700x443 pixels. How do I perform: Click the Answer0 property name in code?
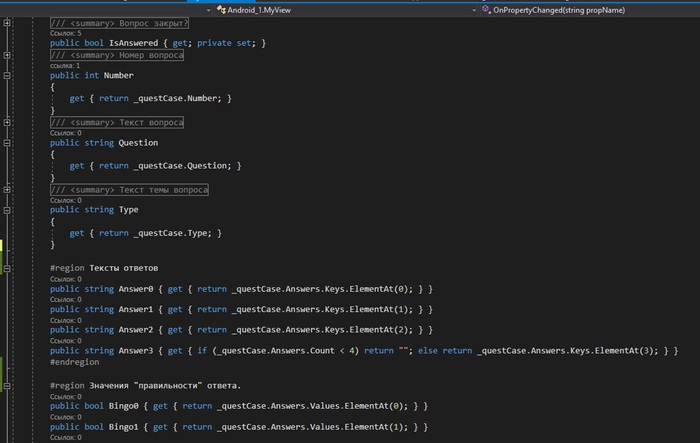(x=137, y=288)
